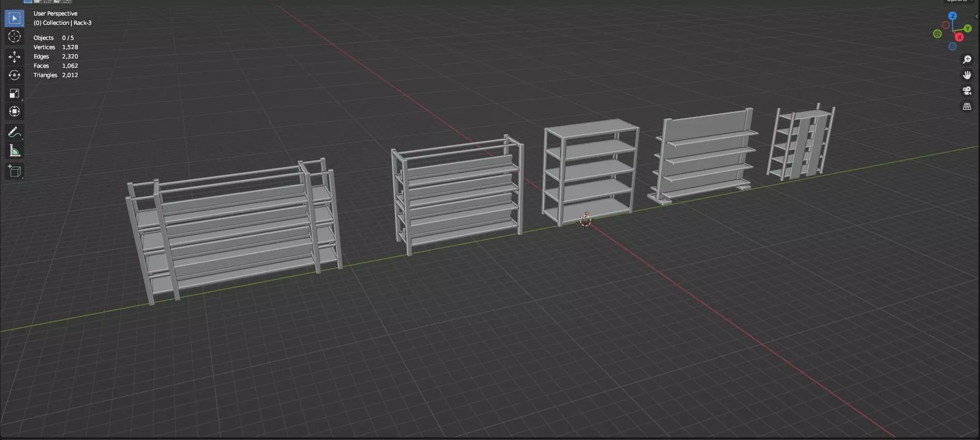Choose the Rotate tool

(x=15, y=75)
